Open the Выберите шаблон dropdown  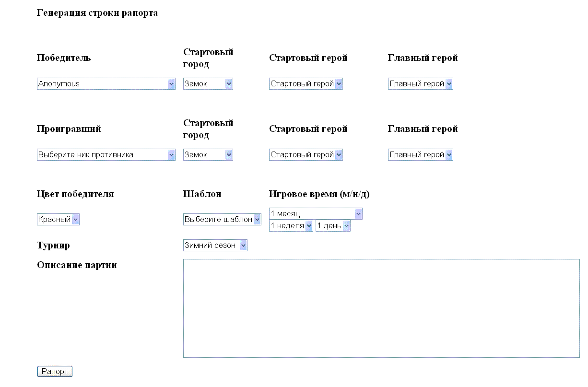222,220
